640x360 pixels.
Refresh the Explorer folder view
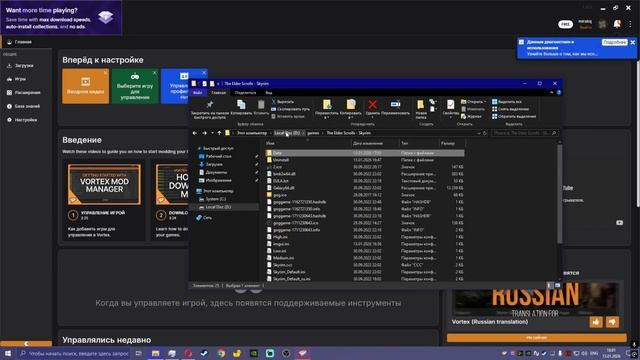(485, 133)
